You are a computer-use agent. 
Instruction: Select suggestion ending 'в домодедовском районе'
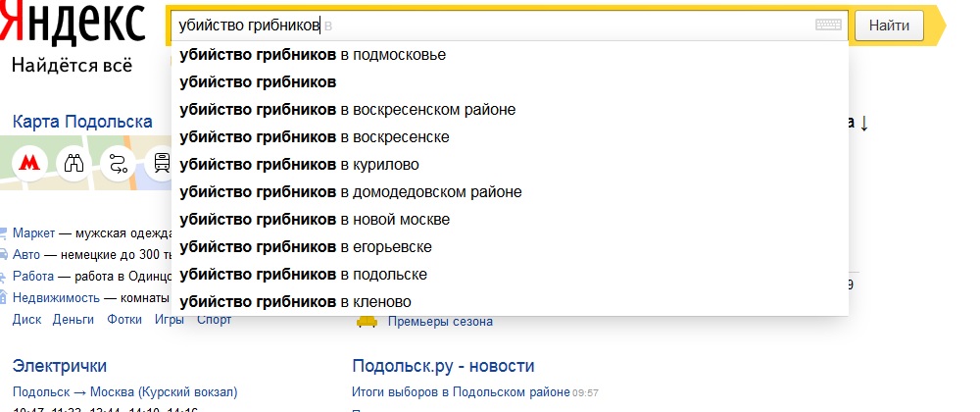click(x=350, y=191)
